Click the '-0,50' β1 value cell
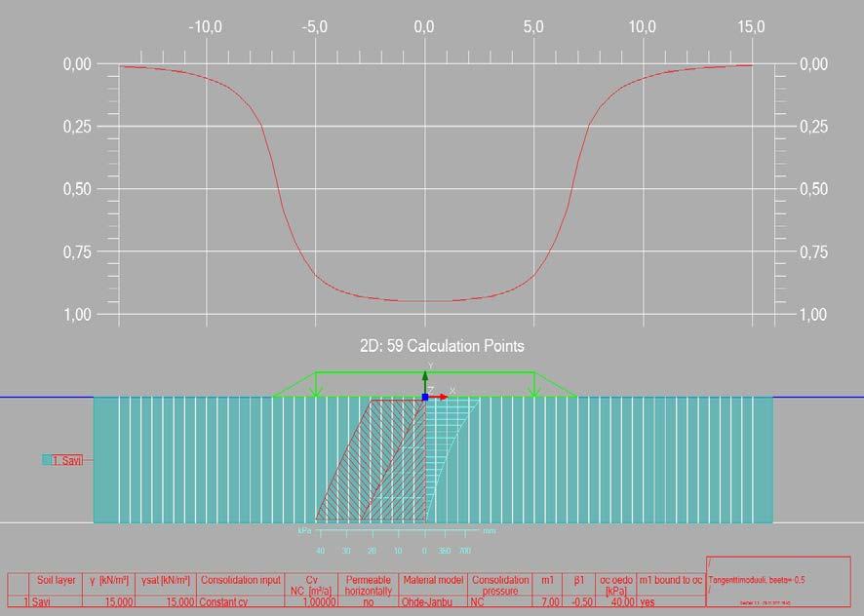Image resolution: width=864 pixels, height=616 pixels. (x=581, y=602)
